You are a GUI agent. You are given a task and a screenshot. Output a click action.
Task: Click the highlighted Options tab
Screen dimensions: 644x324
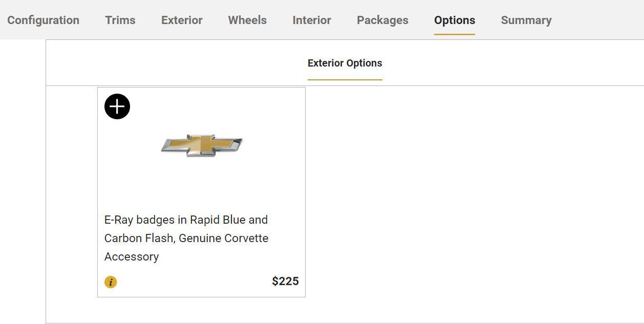coord(455,20)
